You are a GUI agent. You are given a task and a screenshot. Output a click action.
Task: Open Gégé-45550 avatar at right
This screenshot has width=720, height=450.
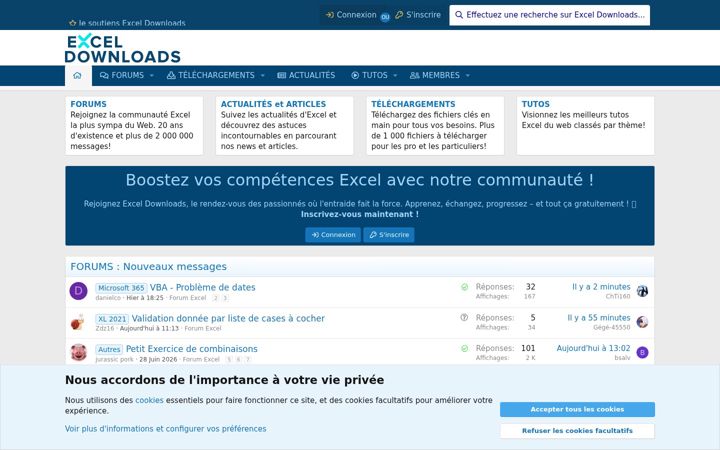642,321
